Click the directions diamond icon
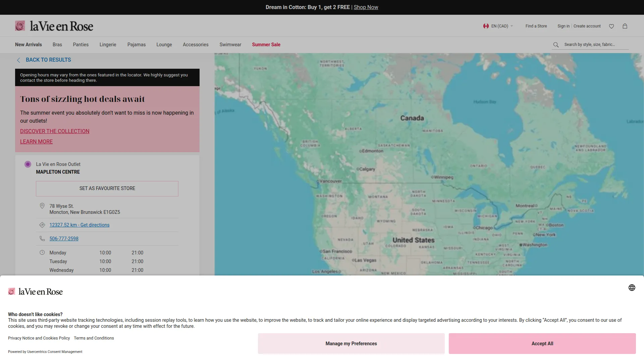Viewport: 644px width, 362px height. coord(42,225)
